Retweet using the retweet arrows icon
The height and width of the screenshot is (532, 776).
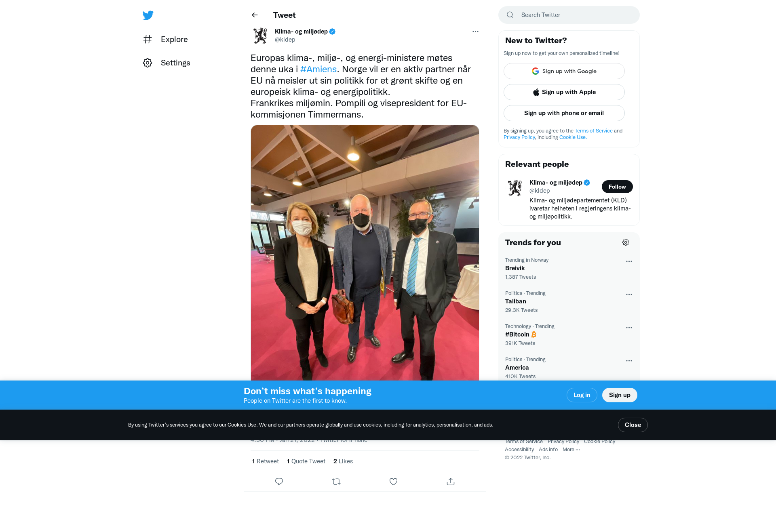(x=336, y=482)
